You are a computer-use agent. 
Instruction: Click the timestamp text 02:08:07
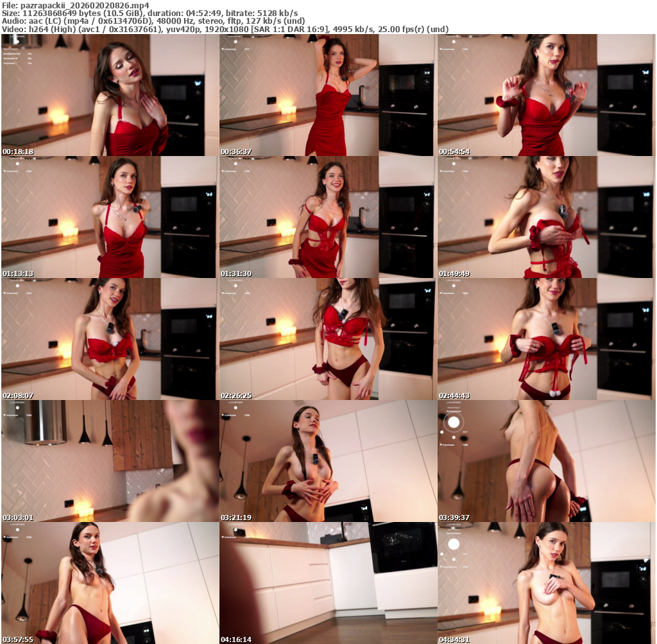click(18, 396)
